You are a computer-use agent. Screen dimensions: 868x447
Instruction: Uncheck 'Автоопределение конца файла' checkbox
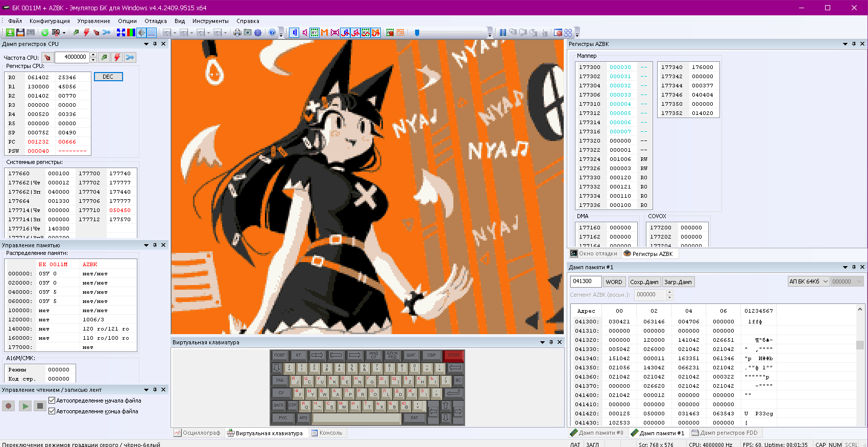(x=52, y=411)
